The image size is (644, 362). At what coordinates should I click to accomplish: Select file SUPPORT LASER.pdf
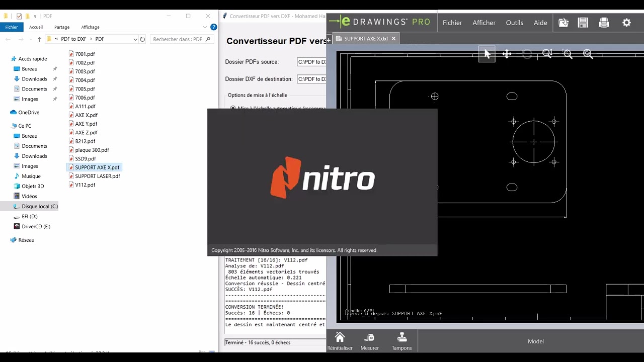94,176
